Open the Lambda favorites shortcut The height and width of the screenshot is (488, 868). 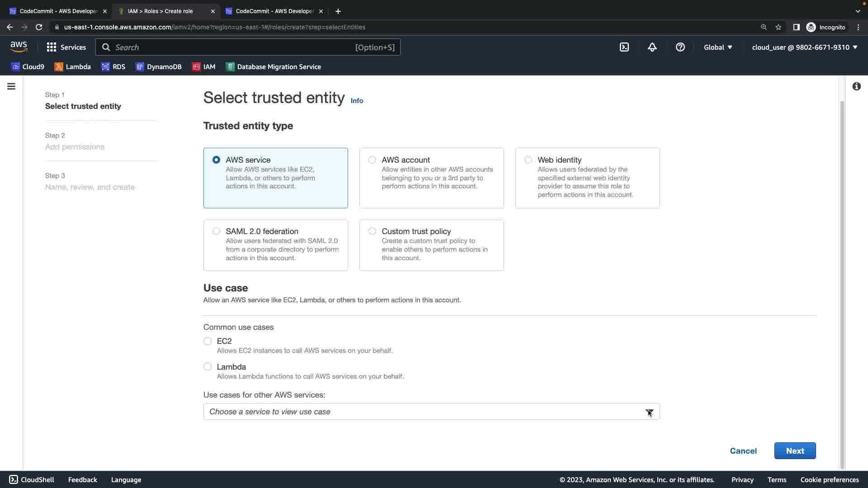[72, 67]
